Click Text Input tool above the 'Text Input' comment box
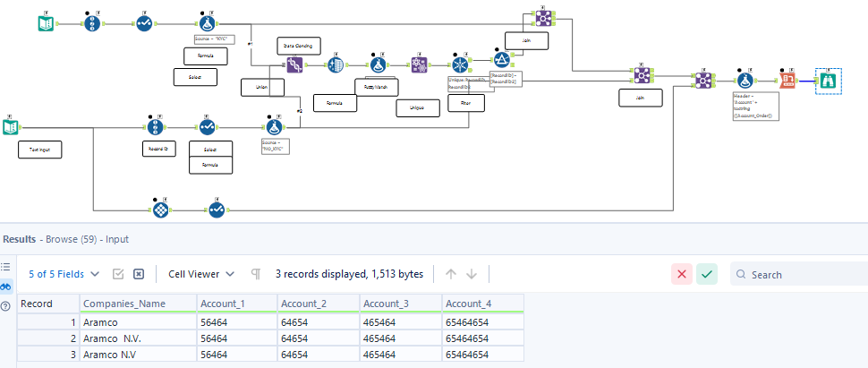Screen dimensions: 868x368 [10, 127]
